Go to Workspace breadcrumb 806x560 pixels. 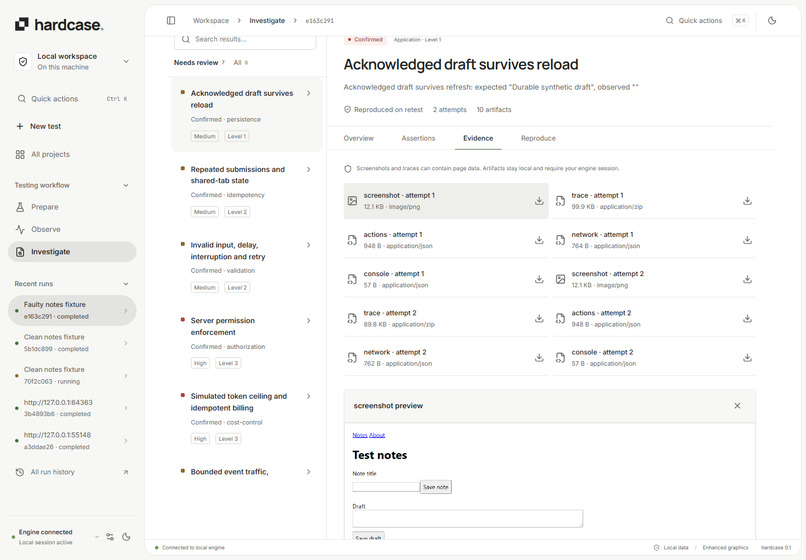pos(211,21)
